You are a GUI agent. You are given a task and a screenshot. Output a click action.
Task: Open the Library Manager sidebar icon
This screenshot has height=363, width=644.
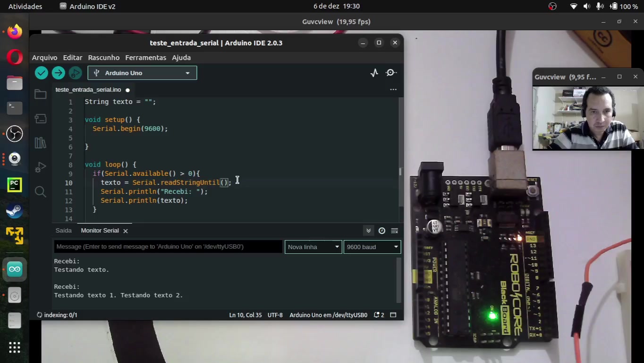(40, 142)
